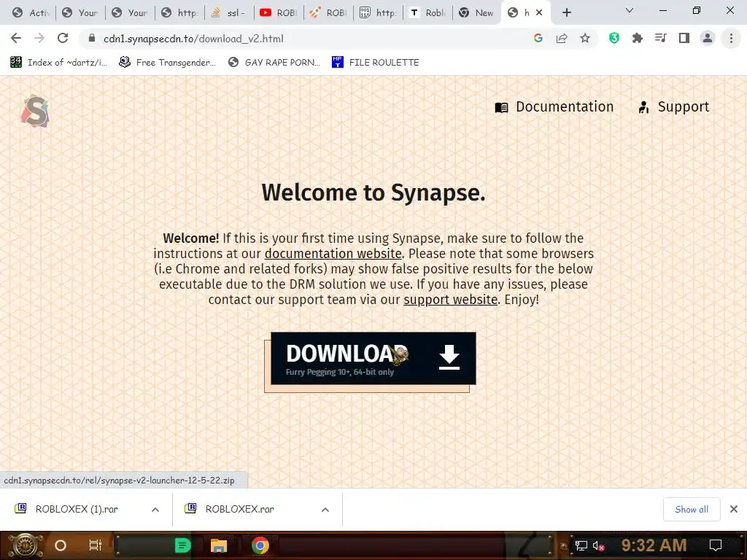Image resolution: width=747 pixels, height=560 pixels.
Task: Switch to the New tab
Action: point(476,13)
